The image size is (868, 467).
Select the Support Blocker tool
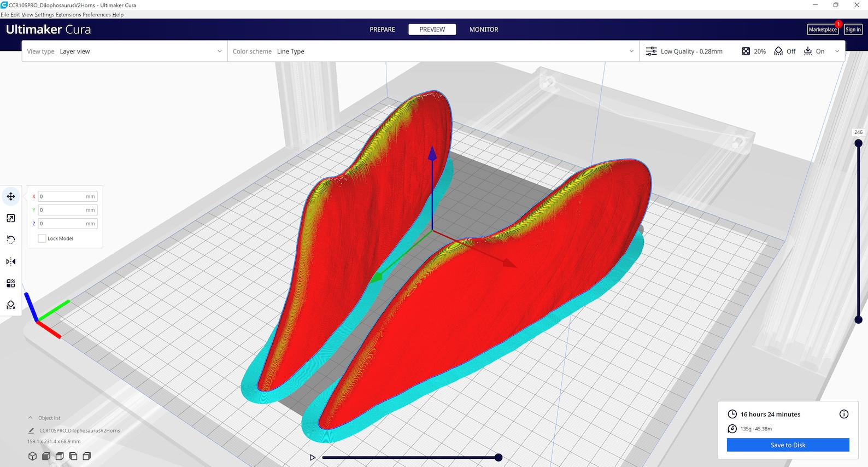(x=11, y=305)
